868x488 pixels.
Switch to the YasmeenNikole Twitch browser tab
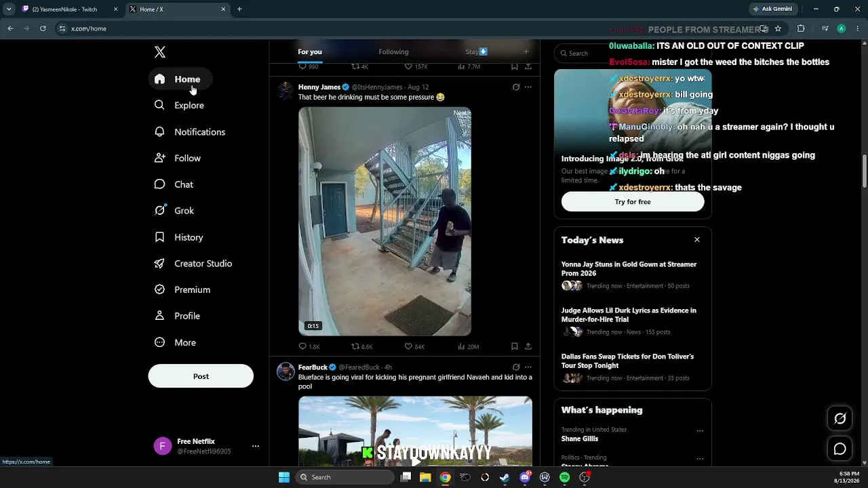pos(69,9)
